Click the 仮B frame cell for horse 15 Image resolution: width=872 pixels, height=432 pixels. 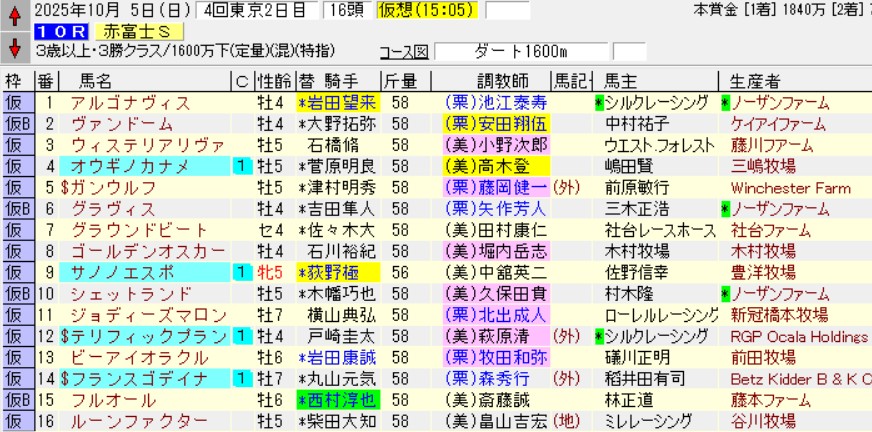[17, 399]
